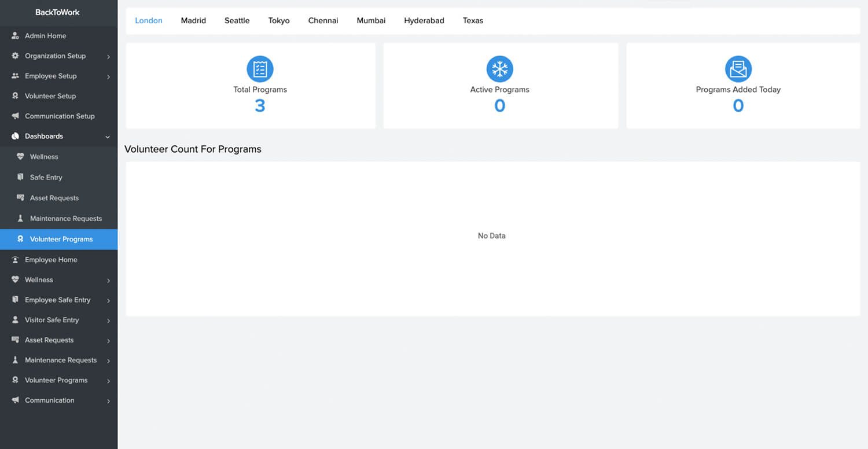
Task: Open Safe Entry dashboard
Action: pyautogui.click(x=46, y=178)
